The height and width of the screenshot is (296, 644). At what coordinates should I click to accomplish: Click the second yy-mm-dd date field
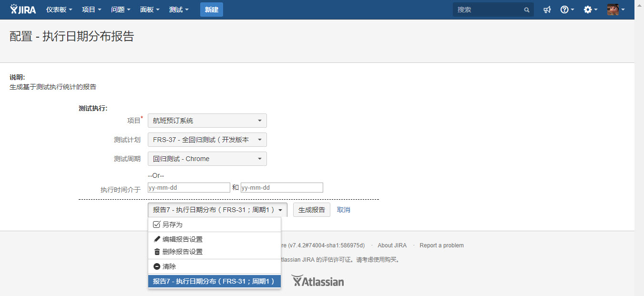282,188
